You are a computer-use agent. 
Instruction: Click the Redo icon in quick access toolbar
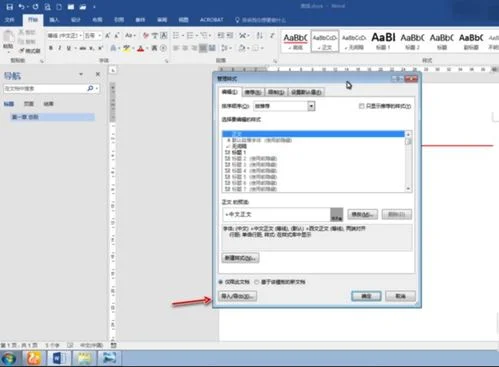(35, 7)
